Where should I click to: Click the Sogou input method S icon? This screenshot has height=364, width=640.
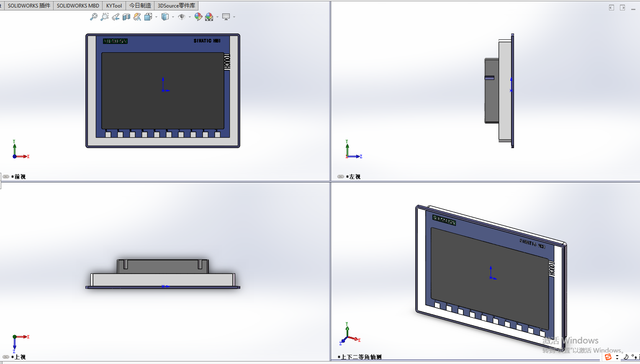(x=608, y=357)
